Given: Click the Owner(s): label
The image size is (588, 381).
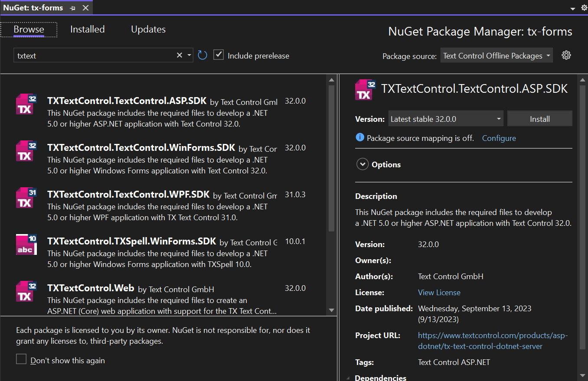Looking at the screenshot, I should (x=373, y=261).
